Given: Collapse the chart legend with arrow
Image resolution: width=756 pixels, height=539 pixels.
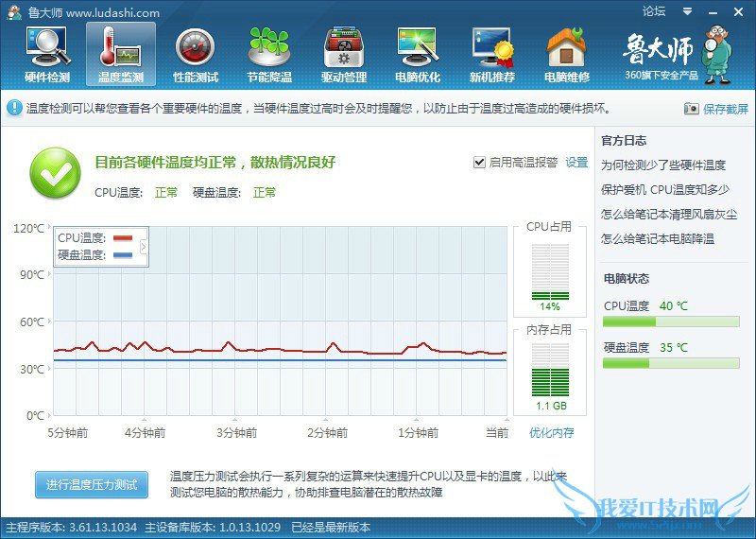Looking at the screenshot, I should 143,247.
